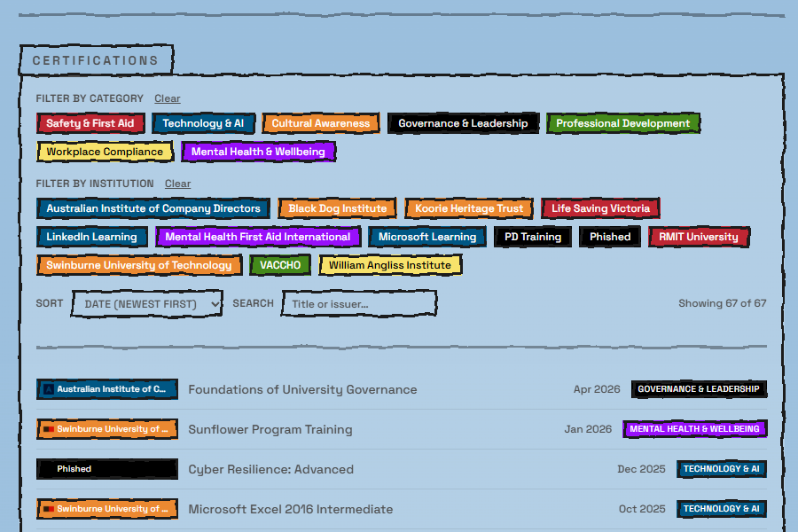
Task: Toggle Koorie Heritage Trust institution filter
Action: click(469, 208)
